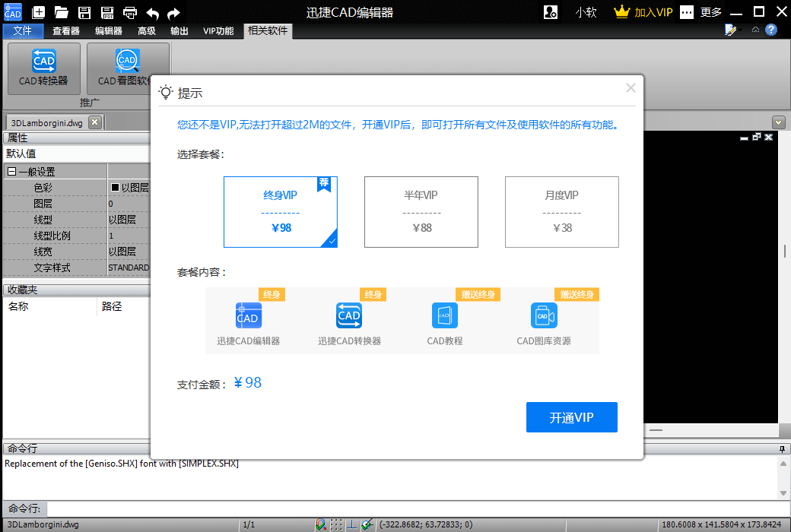
Task: Click the 'Replacement of the [Geniso.SHX]' log line
Action: (x=122, y=464)
